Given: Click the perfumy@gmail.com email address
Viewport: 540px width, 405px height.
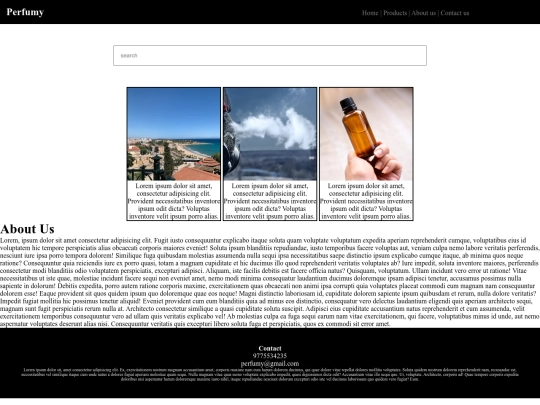Looking at the screenshot, I should pos(270,364).
